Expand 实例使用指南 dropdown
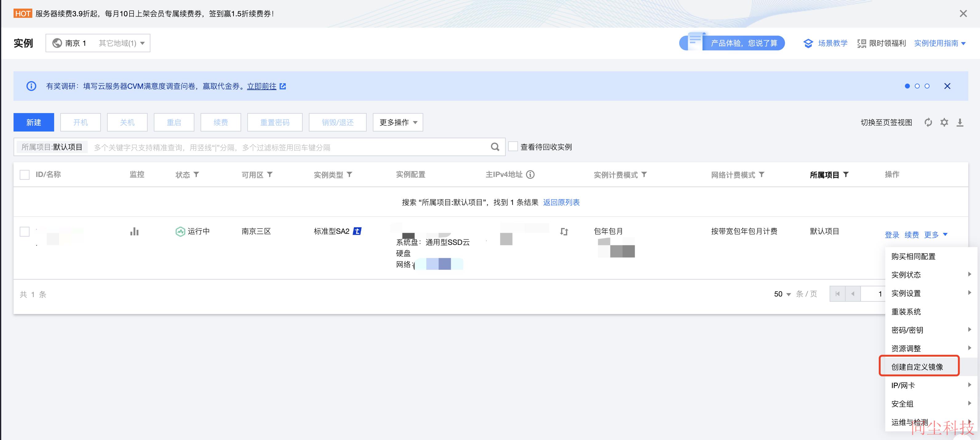980x440 pixels. point(940,43)
